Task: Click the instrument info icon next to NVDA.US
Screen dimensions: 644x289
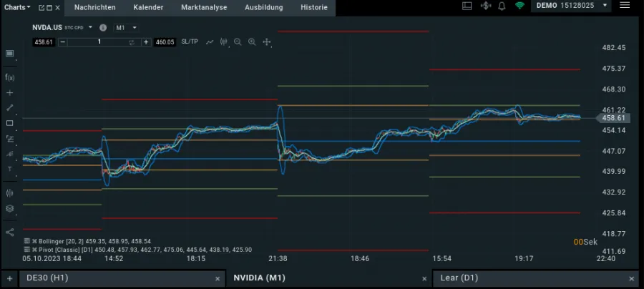Action: [x=103, y=28]
